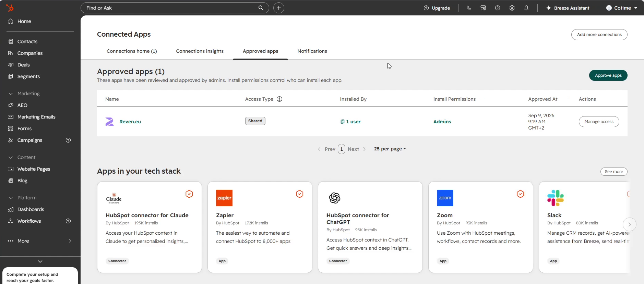
Task: Open the Notifications bell icon
Action: pos(526,8)
